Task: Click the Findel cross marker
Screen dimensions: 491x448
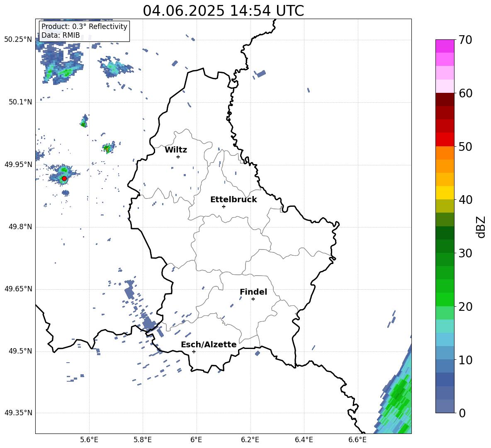Action: point(253,299)
